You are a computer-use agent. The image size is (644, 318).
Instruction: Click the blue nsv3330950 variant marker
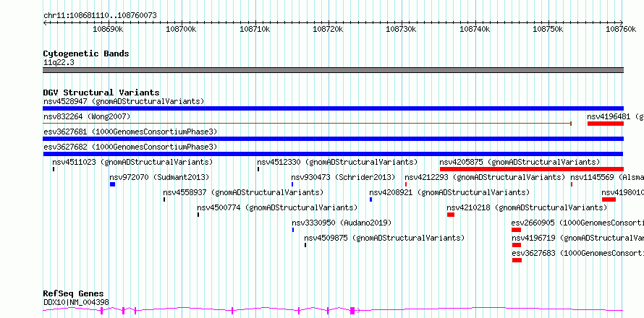coord(293,230)
